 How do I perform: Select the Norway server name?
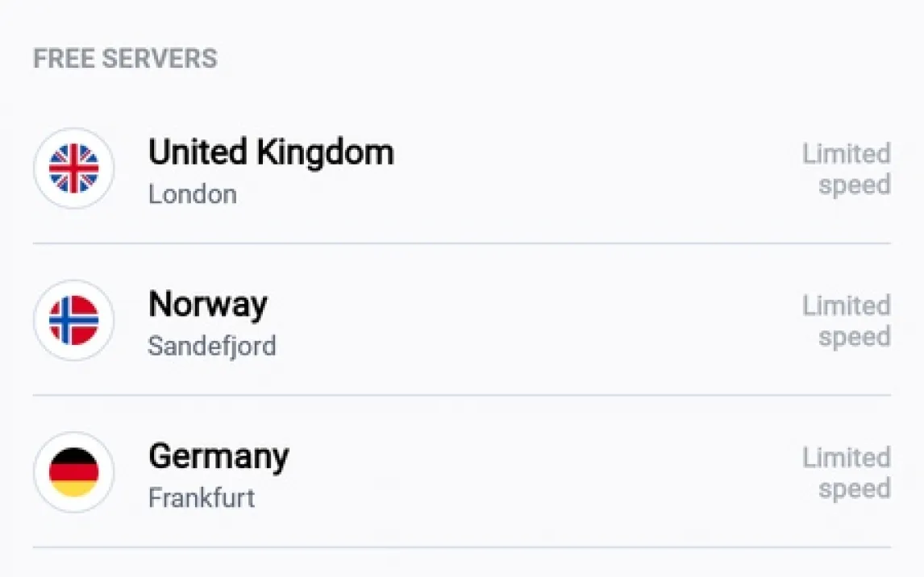click(208, 305)
